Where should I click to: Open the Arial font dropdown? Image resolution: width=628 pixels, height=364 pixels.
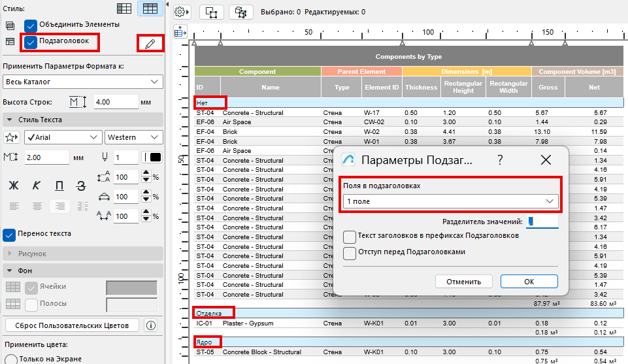pyautogui.click(x=63, y=137)
